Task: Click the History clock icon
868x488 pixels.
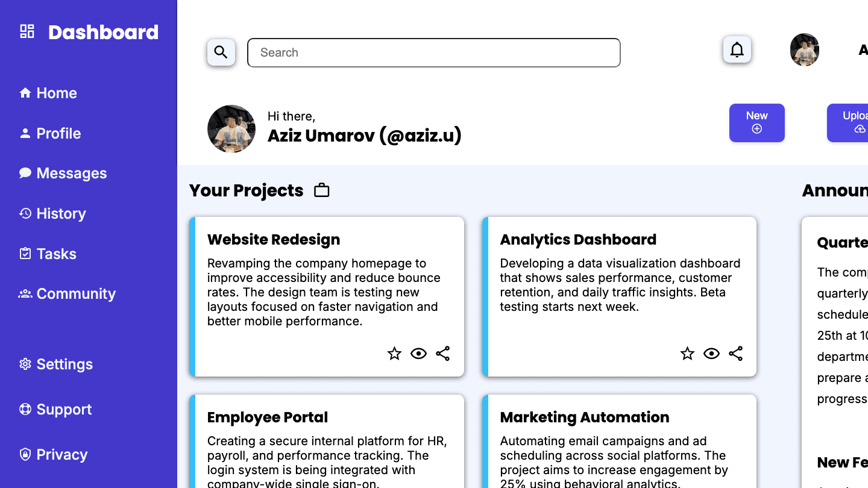Action: (25, 213)
